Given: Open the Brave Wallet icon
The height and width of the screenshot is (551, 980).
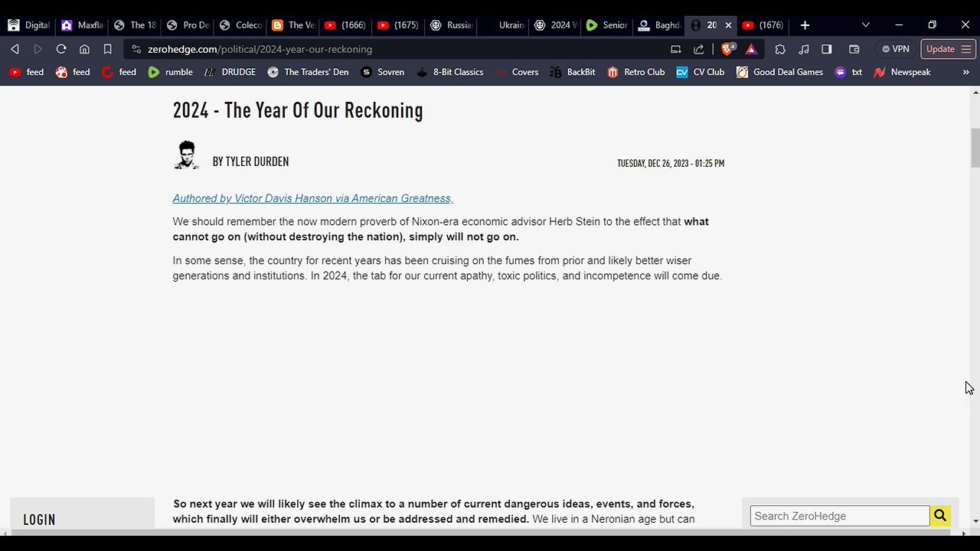Looking at the screenshot, I should tap(854, 49).
